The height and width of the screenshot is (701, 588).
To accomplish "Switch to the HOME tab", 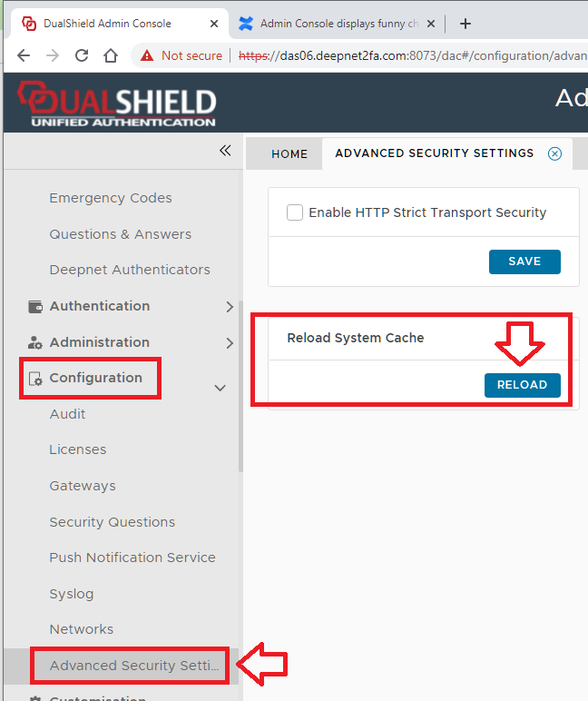I will 289,153.
